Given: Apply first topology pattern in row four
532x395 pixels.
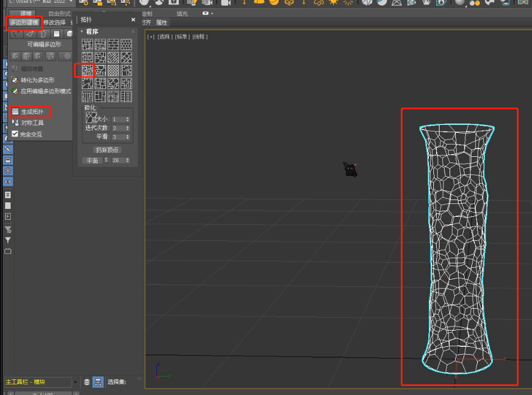Looking at the screenshot, I should point(87,83).
